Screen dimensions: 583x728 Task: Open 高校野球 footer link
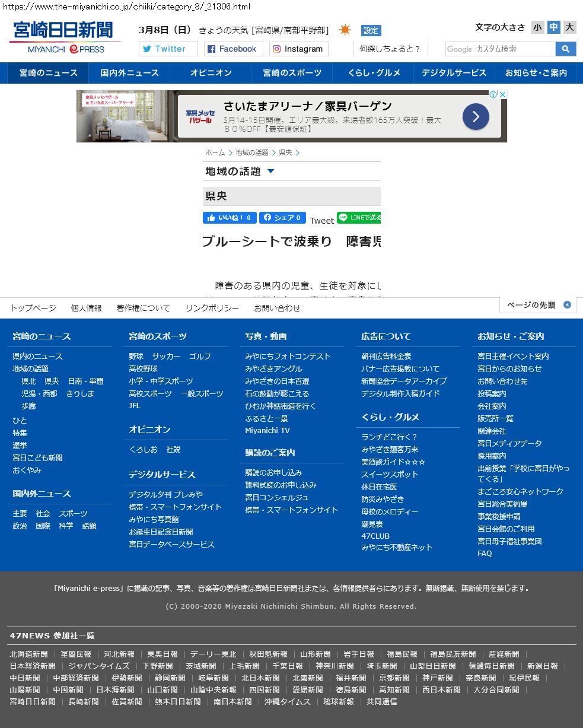(143, 368)
